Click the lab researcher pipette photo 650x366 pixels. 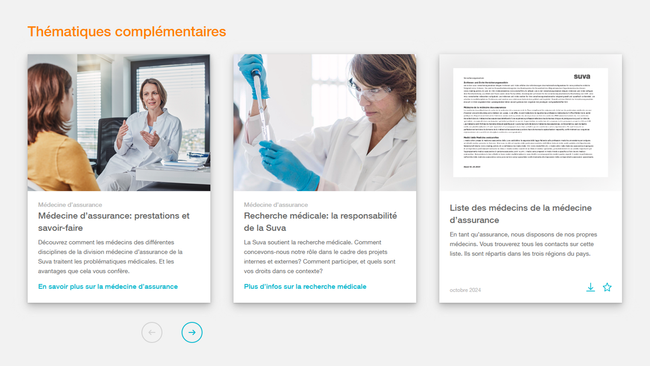[x=325, y=122]
